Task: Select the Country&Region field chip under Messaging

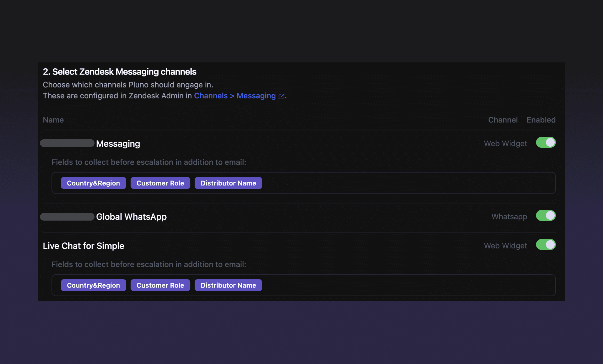Action: coord(93,183)
